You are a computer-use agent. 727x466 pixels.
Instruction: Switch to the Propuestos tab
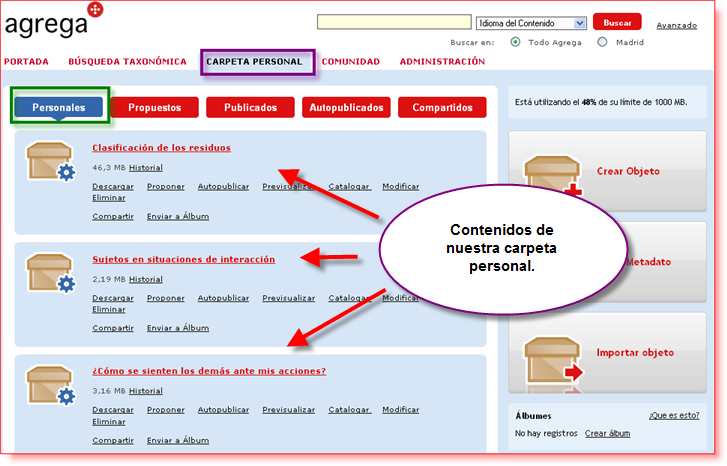[154, 108]
